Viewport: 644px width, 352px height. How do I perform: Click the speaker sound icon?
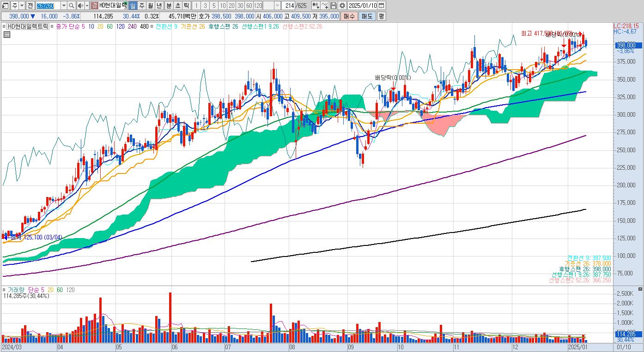[x=80, y=6]
